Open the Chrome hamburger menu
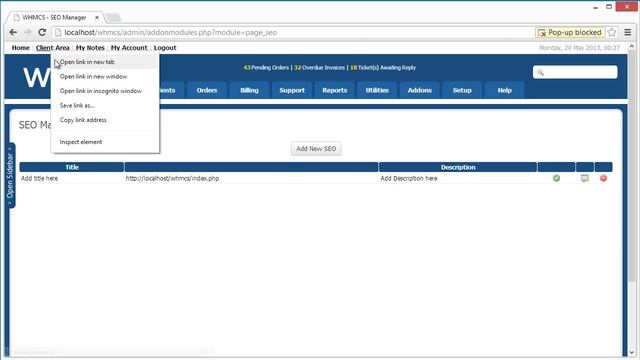 click(628, 32)
